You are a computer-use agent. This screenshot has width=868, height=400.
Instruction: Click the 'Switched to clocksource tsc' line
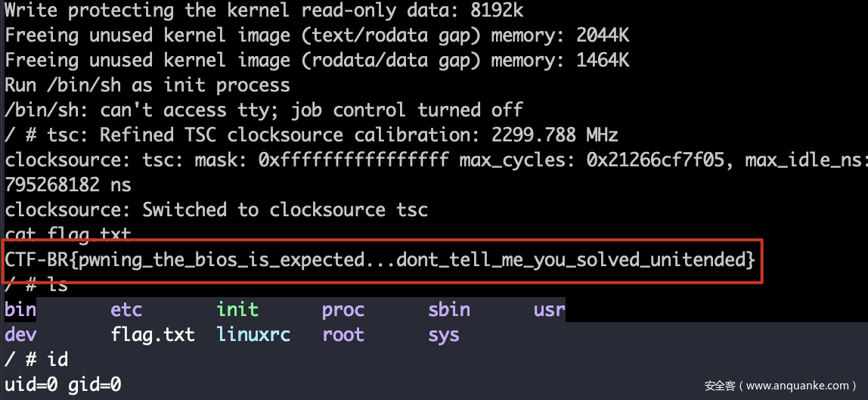pos(216,209)
